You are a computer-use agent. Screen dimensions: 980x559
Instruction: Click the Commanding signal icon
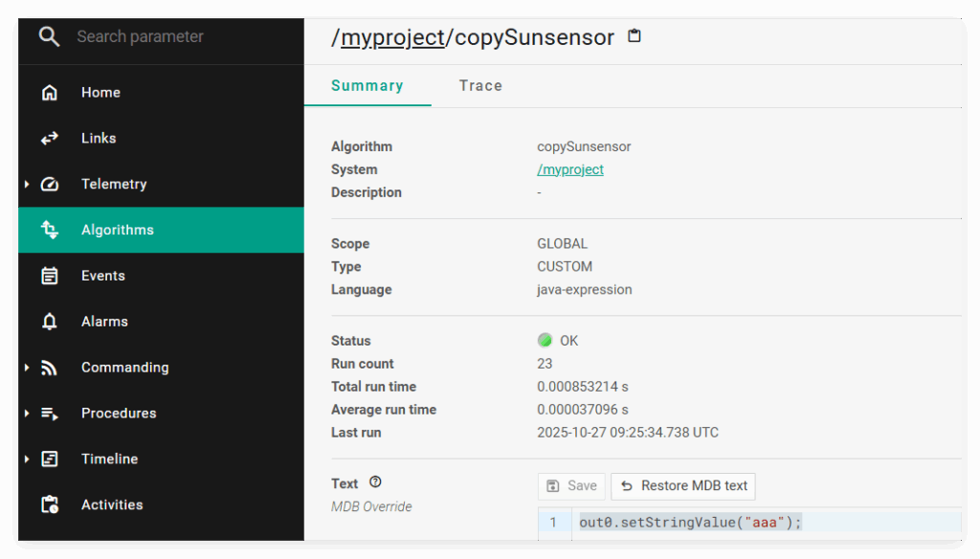(50, 368)
